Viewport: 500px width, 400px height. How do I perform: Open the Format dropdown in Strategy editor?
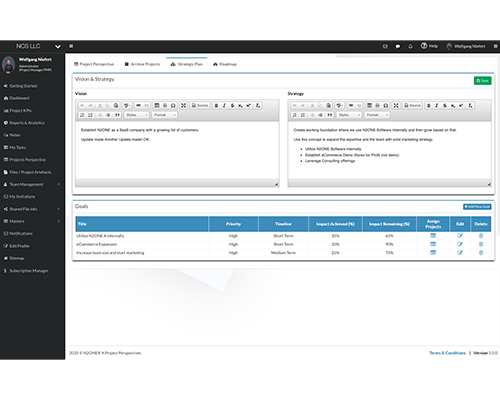pyautogui.click(x=377, y=115)
